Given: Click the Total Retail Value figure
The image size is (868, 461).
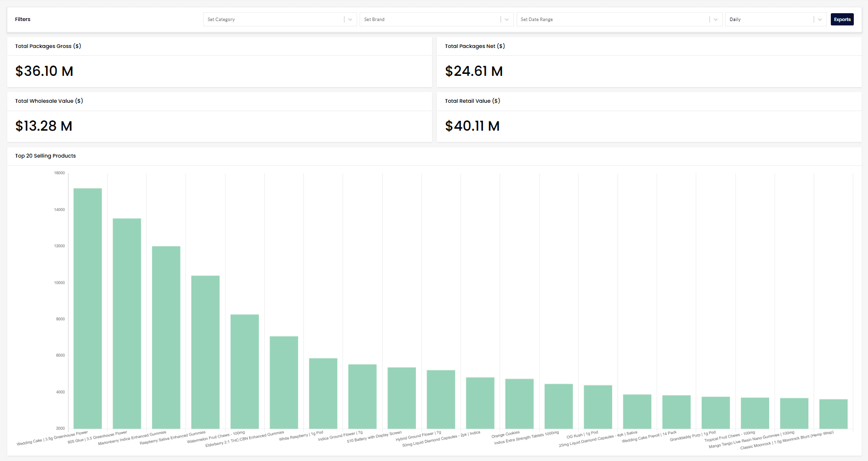Looking at the screenshot, I should (472, 126).
